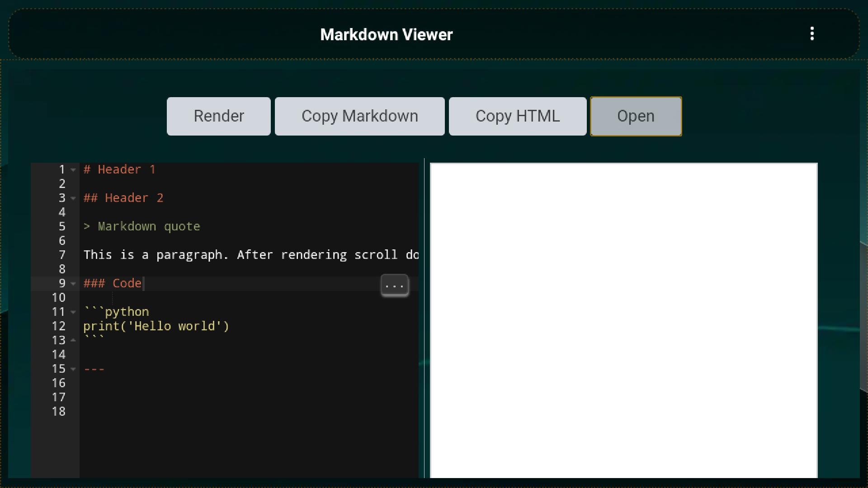Screen dimensions: 868x488
Task: Click the '> Markdown quote' line
Action: (x=142, y=226)
